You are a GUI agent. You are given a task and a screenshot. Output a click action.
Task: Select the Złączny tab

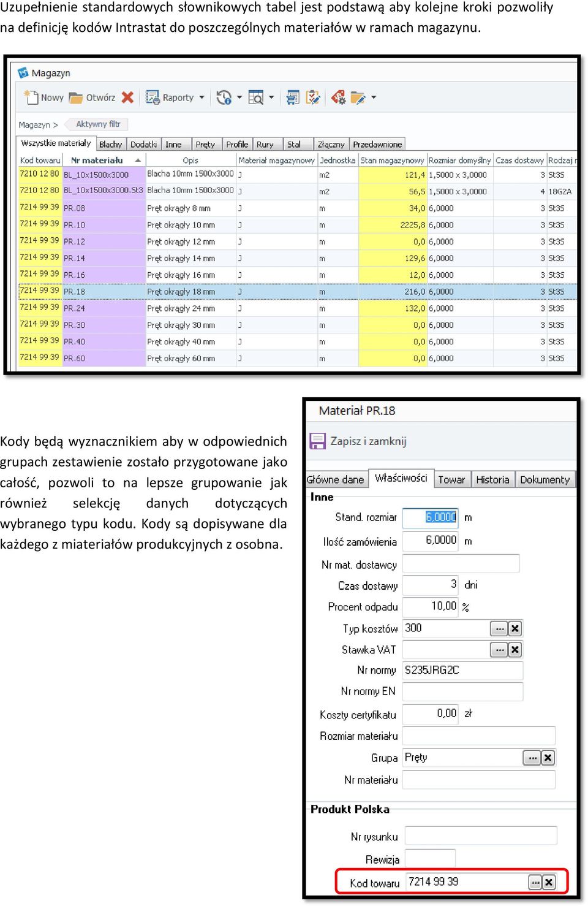click(x=331, y=145)
